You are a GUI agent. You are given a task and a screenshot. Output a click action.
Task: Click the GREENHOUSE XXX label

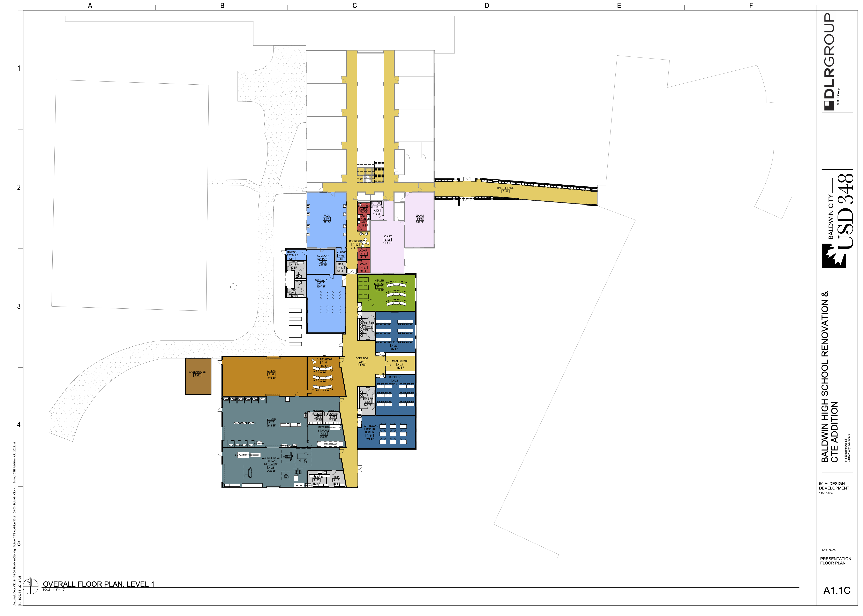click(x=197, y=374)
